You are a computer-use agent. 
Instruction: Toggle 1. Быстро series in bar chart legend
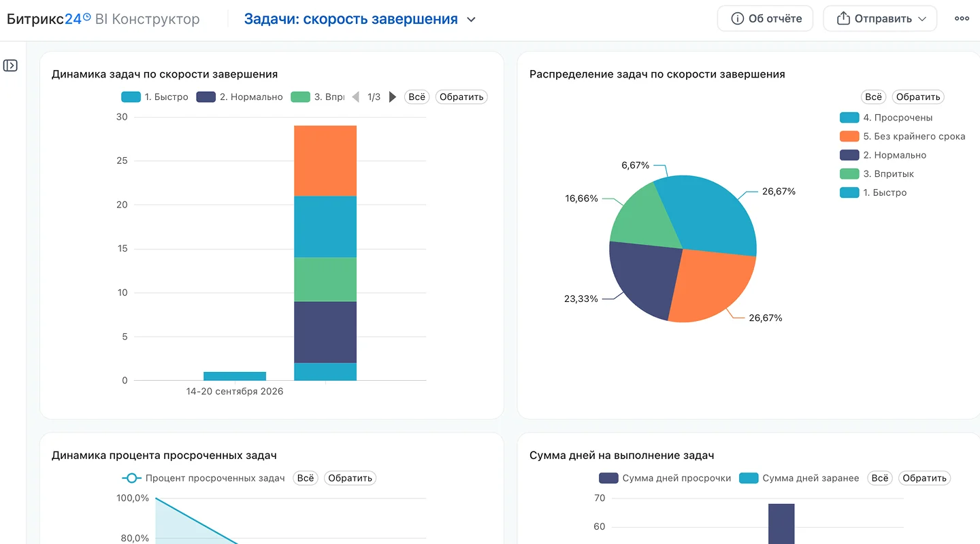pos(154,97)
